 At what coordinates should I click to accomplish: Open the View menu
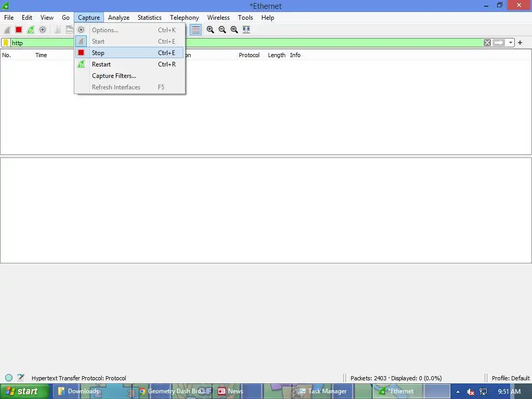click(47, 18)
